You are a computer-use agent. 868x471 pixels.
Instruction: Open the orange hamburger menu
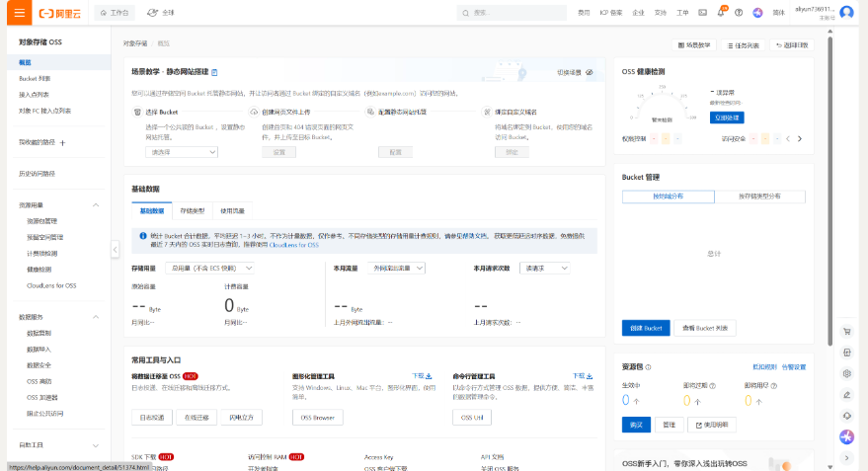(20, 12)
